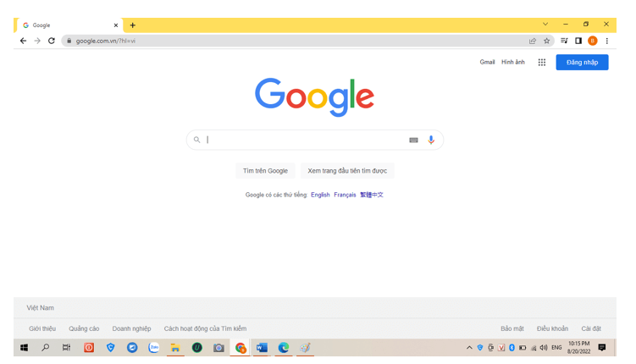The height and width of the screenshot is (364, 636).
Task: View site info via the padlock icon
Action: [x=69, y=41]
